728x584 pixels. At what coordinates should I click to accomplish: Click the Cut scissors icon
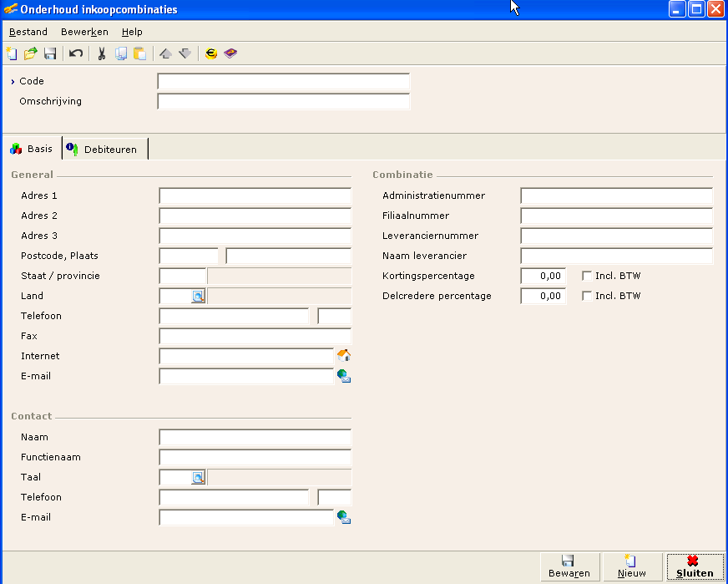(102, 53)
